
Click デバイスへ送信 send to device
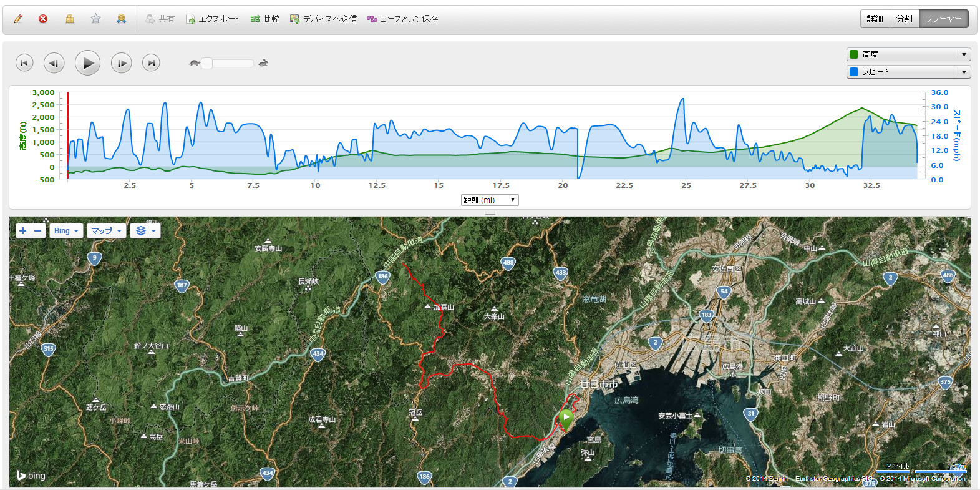tap(323, 19)
